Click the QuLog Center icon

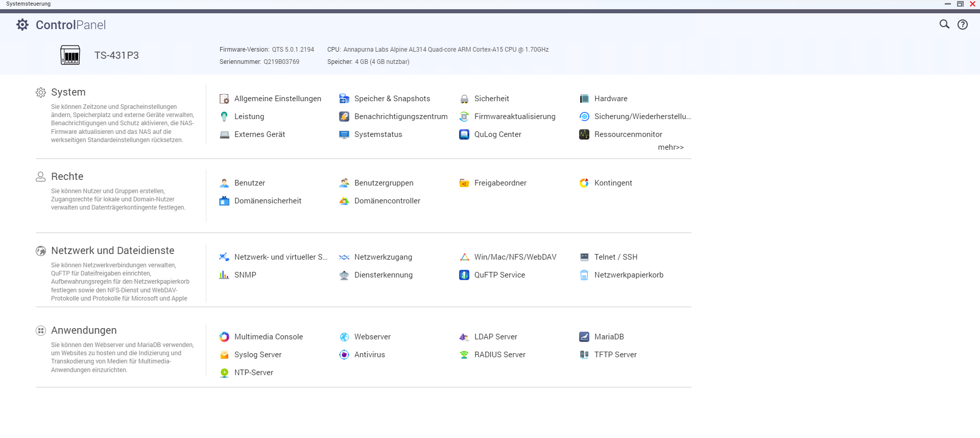coord(464,134)
